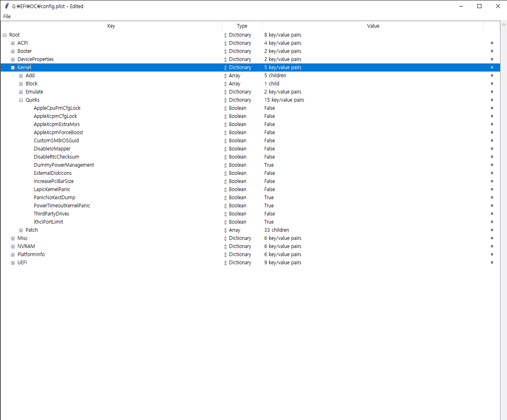The width and height of the screenshot is (507, 420).
Task: Click True value of PanicNoKextDump
Action: pos(269,198)
